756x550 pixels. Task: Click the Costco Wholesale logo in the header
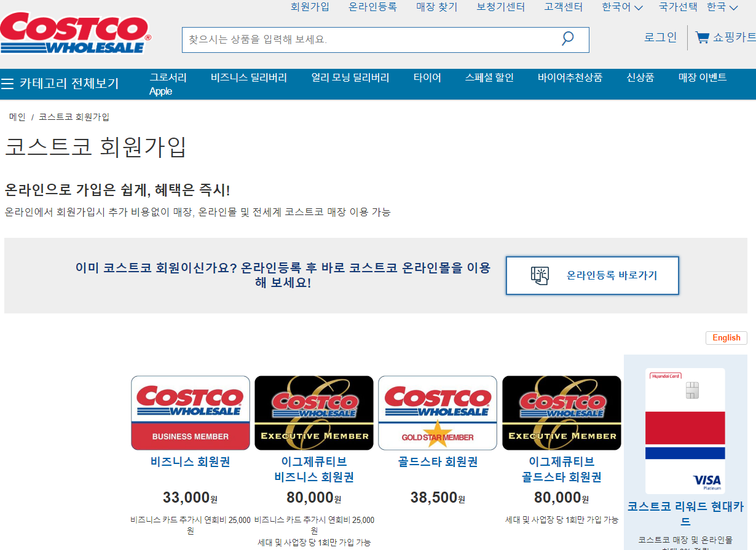pos(75,33)
